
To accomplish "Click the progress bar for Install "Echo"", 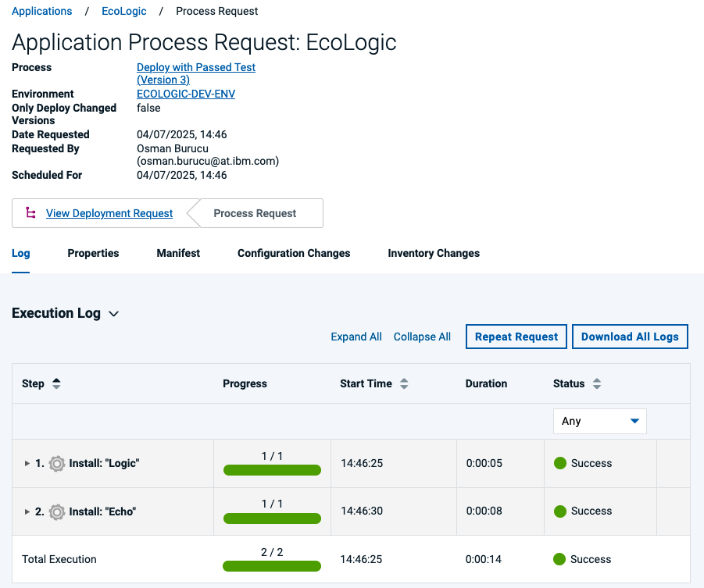I will tap(272, 519).
